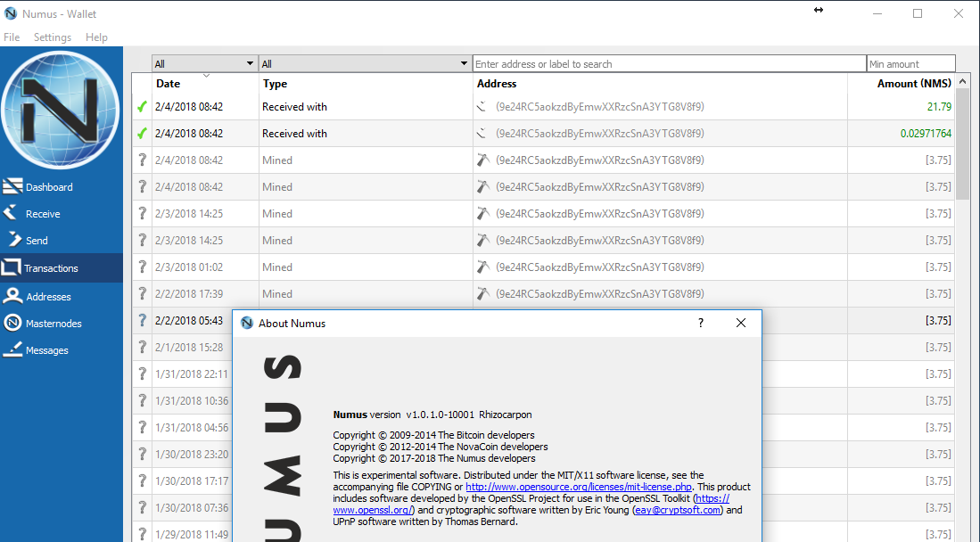Open the MIT license link in About Numus
Screen dimensions: 980x542
(x=579, y=487)
